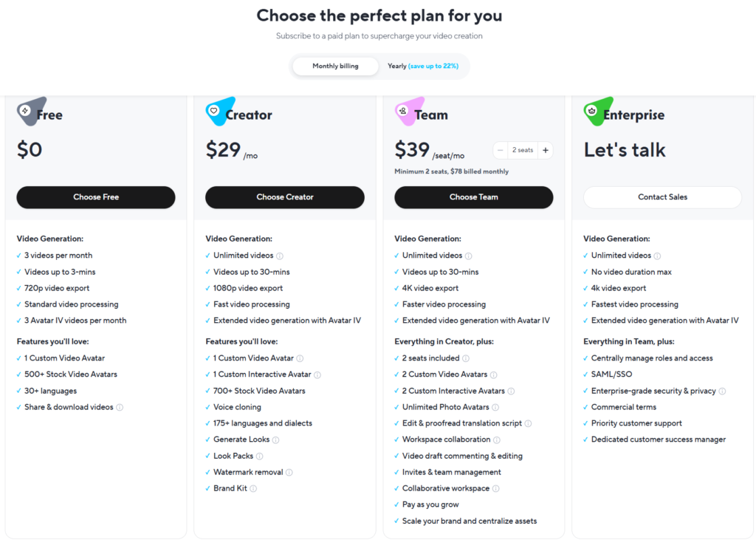Click the 2 seats quantity field
756x543 pixels.
[x=523, y=150]
